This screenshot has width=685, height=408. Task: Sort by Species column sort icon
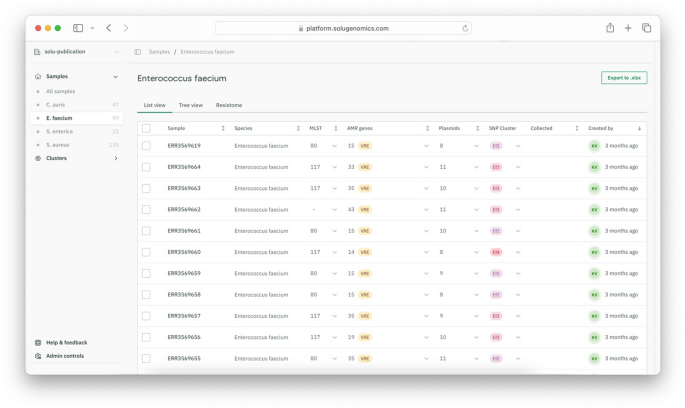pos(298,128)
